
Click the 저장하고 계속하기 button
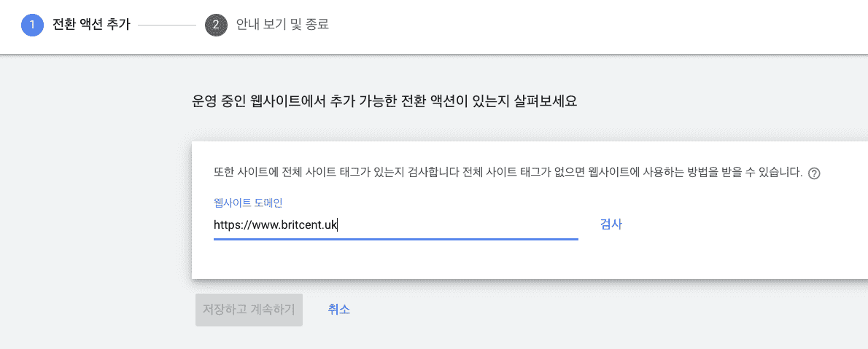tap(249, 310)
